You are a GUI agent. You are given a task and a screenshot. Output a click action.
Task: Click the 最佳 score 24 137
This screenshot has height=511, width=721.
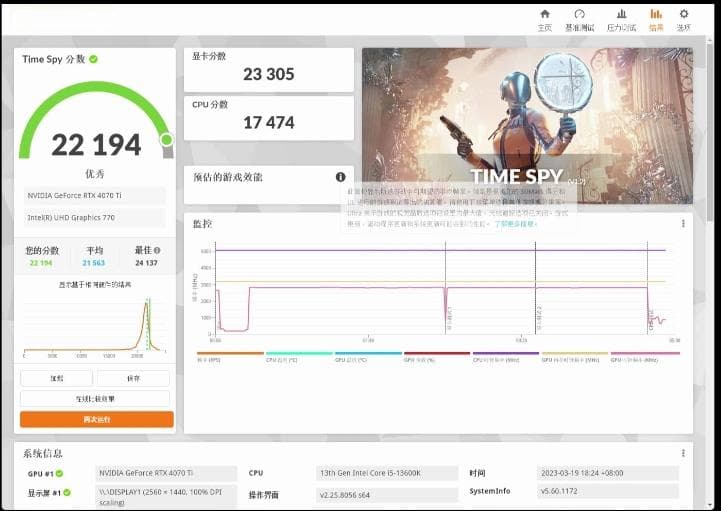(x=146, y=263)
